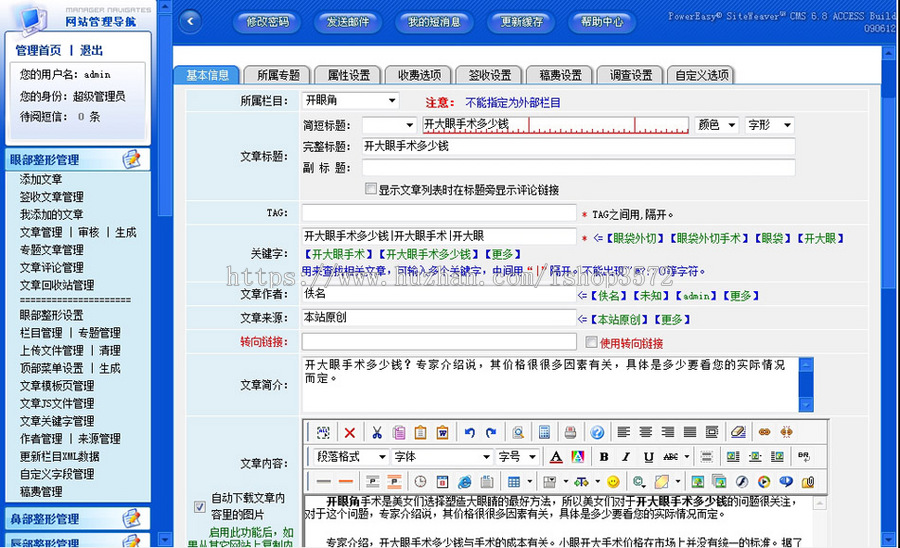Viewport: 900px width, 548px height.
Task: Insert hyperlink with the chain icon
Action: [x=764, y=432]
